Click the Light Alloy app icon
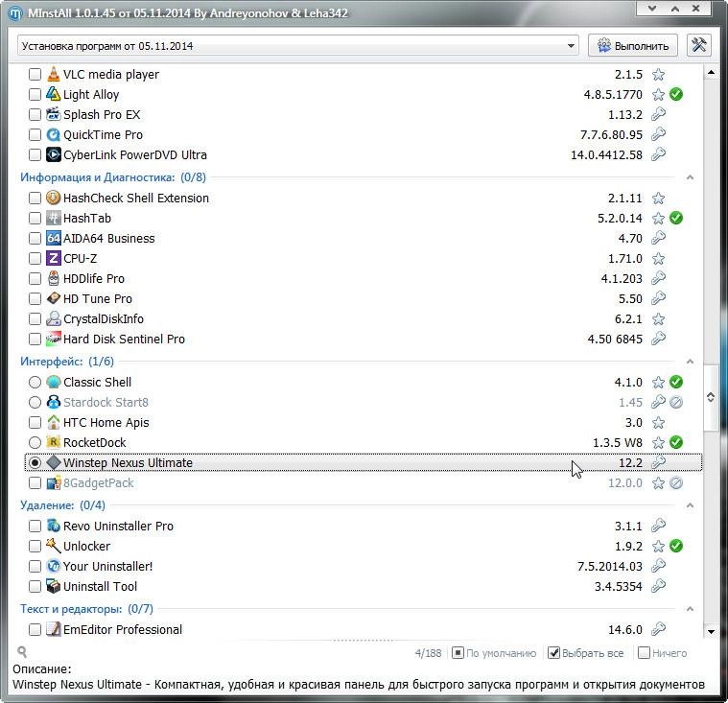Image resolution: width=728 pixels, height=703 pixels. [54, 94]
